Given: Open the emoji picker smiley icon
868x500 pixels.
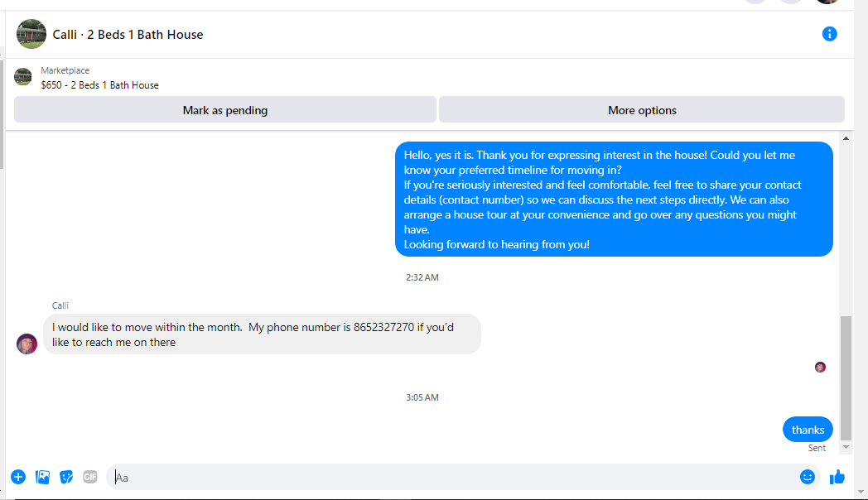Looking at the screenshot, I should tap(807, 477).
